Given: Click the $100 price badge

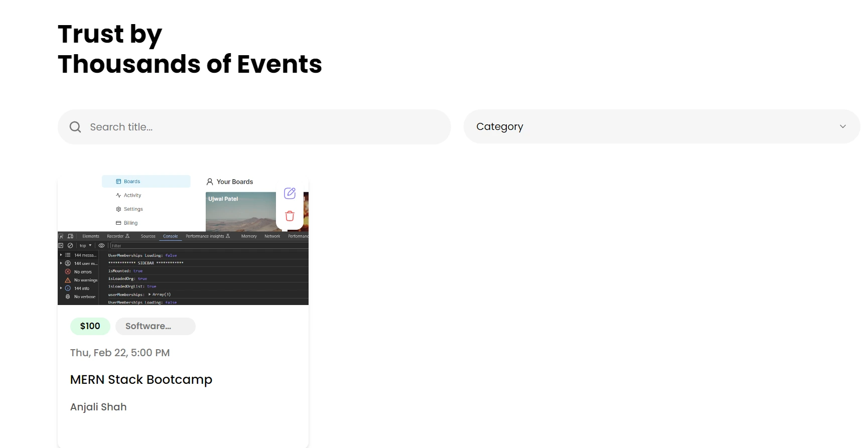Looking at the screenshot, I should click(90, 326).
